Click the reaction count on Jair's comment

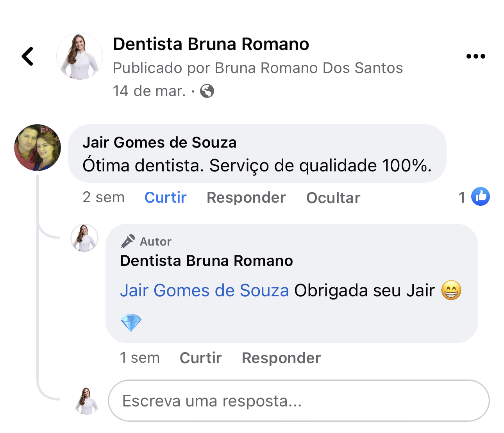tap(462, 198)
